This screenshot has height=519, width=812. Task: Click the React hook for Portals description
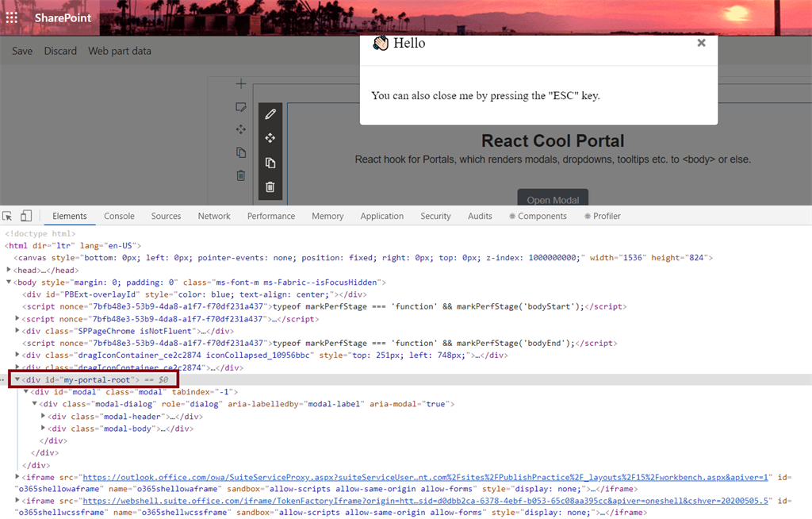tap(553, 160)
